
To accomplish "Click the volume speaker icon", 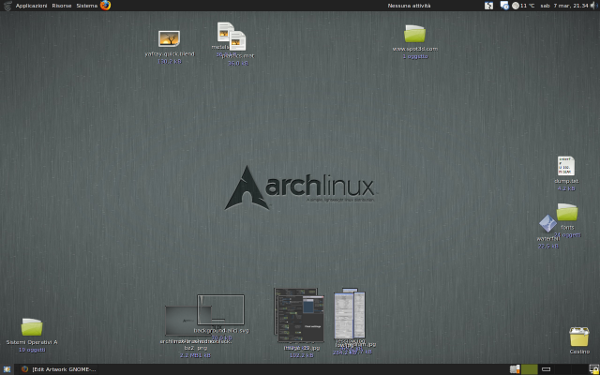I will (594, 5).
